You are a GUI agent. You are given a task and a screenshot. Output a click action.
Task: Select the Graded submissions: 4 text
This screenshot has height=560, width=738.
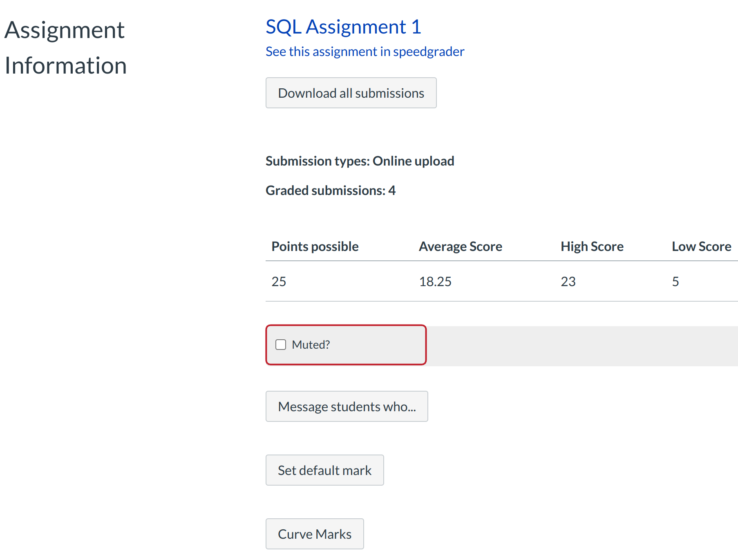click(330, 190)
